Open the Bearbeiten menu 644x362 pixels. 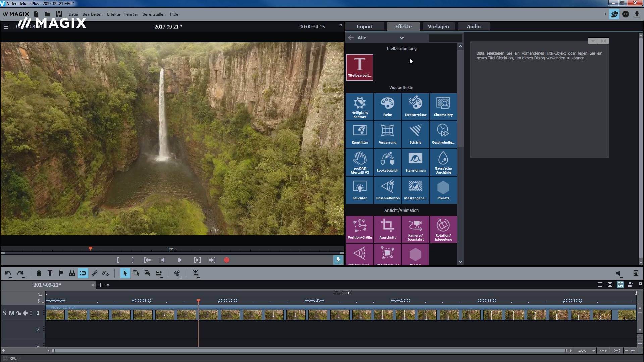click(x=92, y=14)
